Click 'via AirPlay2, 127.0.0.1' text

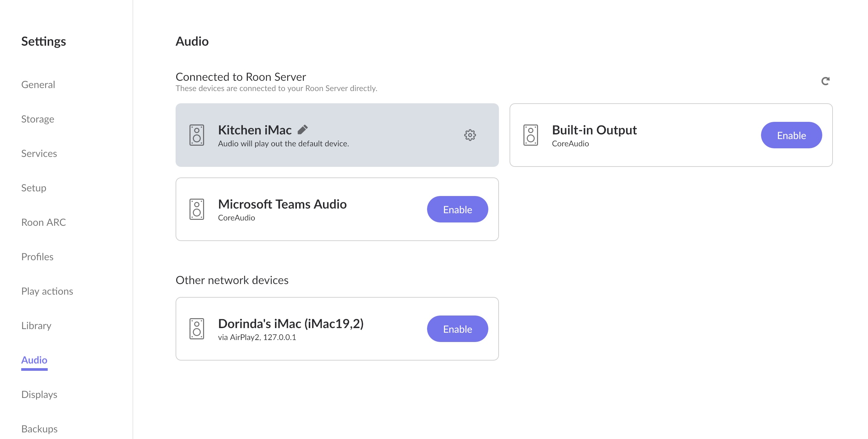pos(257,337)
